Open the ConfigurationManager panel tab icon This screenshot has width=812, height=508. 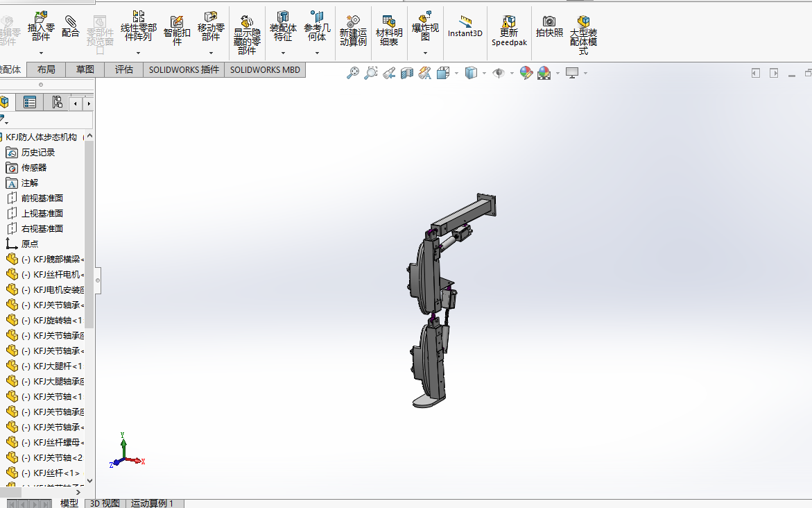56,103
